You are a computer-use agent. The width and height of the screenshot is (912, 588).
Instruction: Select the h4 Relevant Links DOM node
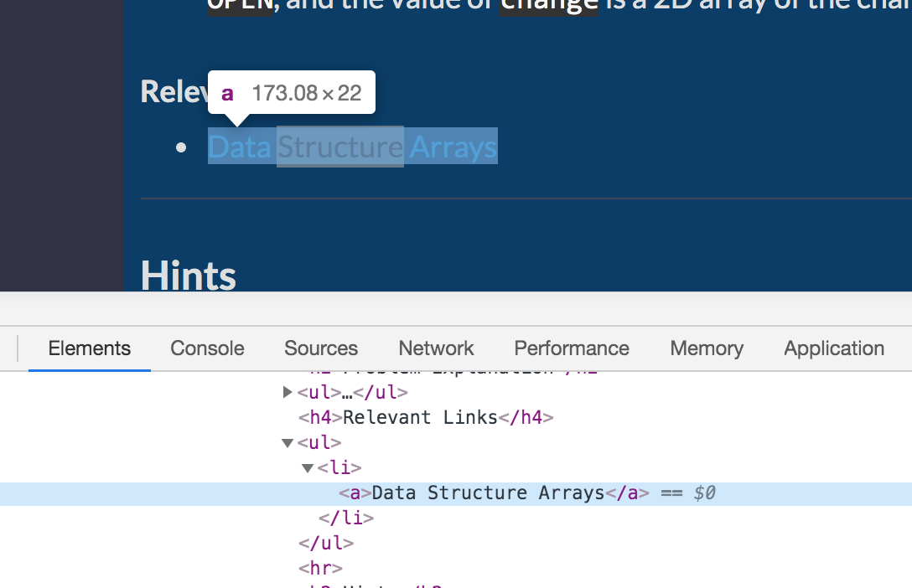click(x=426, y=417)
